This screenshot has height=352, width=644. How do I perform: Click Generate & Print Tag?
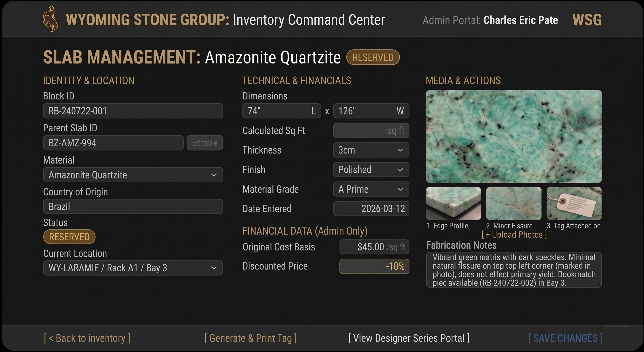(251, 338)
